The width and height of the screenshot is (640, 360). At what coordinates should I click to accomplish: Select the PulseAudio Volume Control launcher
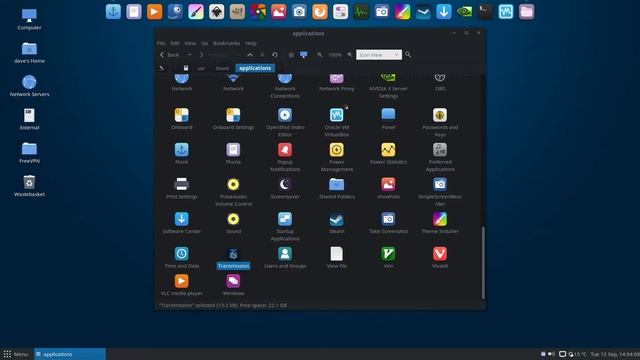point(233,192)
